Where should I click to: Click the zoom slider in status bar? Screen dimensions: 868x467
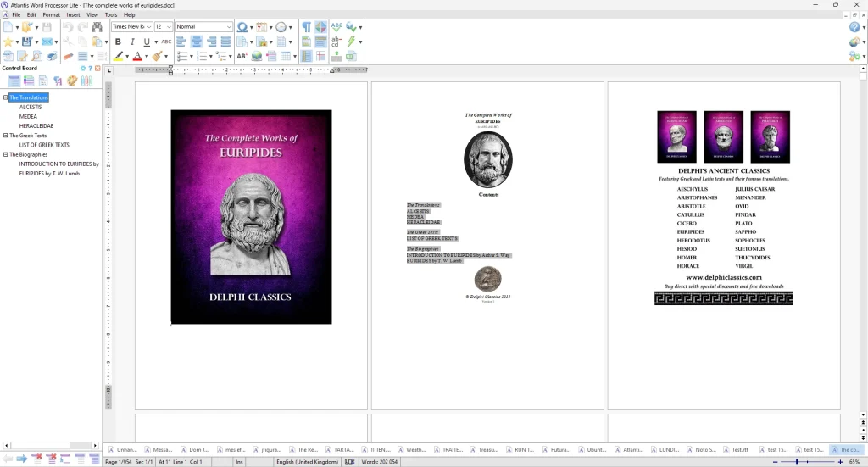(x=808, y=462)
